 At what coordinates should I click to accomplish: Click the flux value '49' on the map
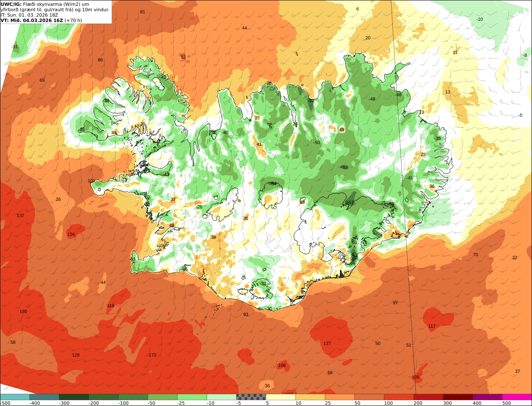coord(342,130)
